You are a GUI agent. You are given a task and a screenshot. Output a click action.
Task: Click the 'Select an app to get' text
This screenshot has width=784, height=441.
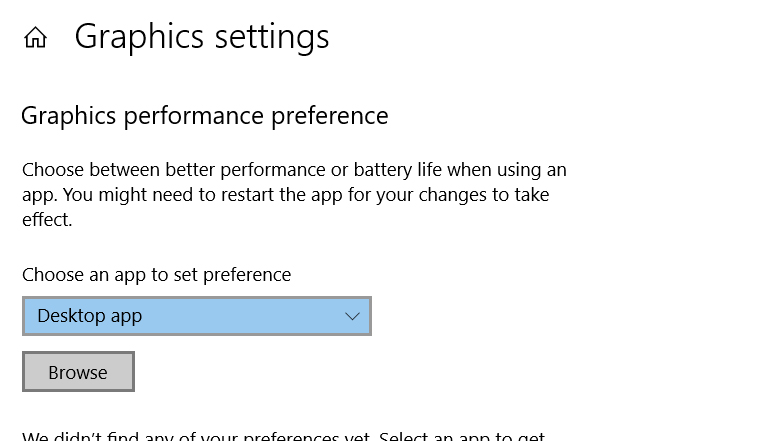coord(462,435)
